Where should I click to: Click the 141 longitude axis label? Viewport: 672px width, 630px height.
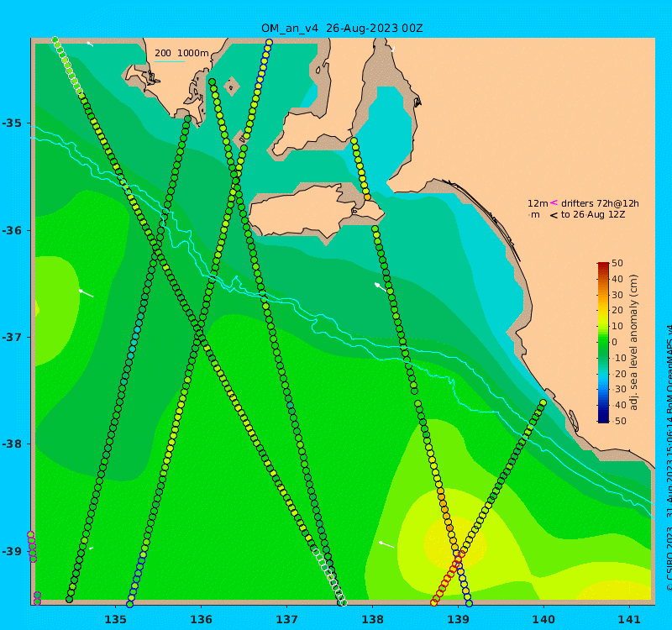coord(629,619)
